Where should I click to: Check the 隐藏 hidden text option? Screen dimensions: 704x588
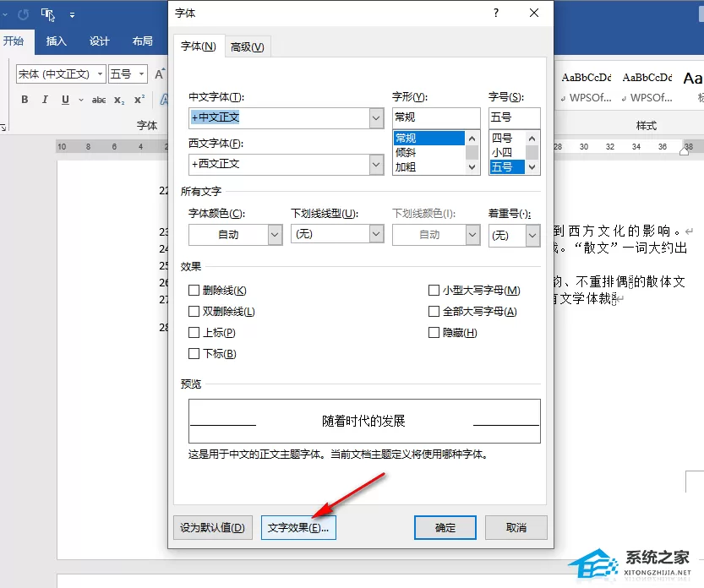434,333
